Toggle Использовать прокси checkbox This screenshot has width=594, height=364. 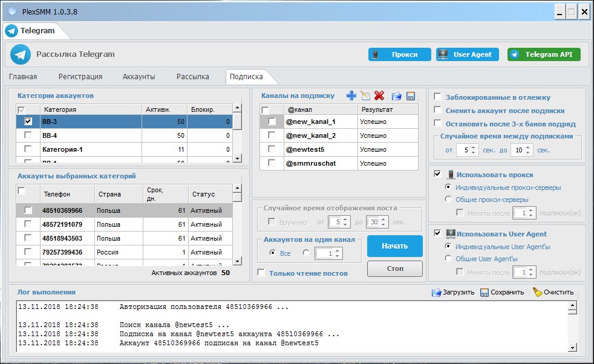pos(437,174)
